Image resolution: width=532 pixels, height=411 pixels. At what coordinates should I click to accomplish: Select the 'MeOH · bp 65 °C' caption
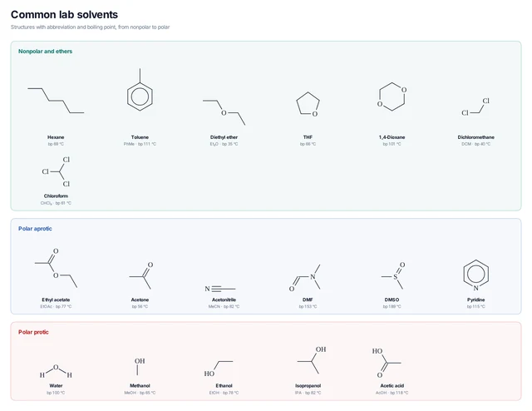point(140,393)
